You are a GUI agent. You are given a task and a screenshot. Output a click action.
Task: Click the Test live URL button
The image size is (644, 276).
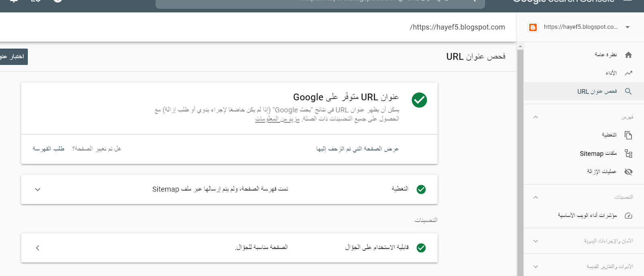coord(14,57)
